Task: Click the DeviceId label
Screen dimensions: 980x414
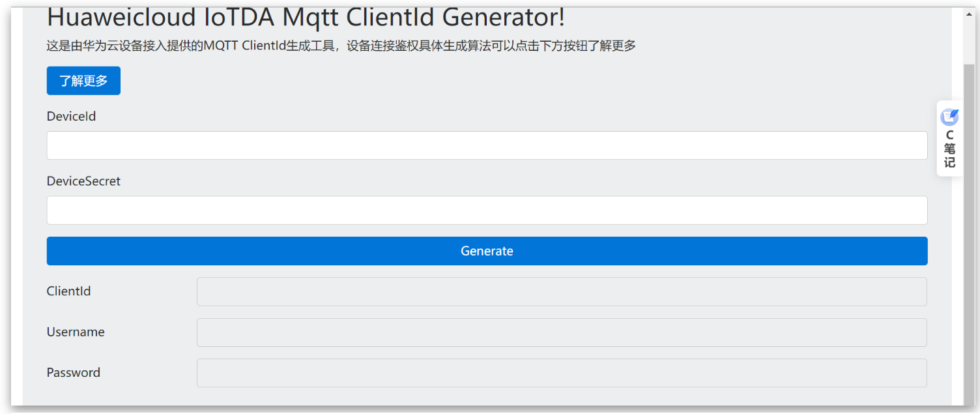Action: click(x=71, y=117)
